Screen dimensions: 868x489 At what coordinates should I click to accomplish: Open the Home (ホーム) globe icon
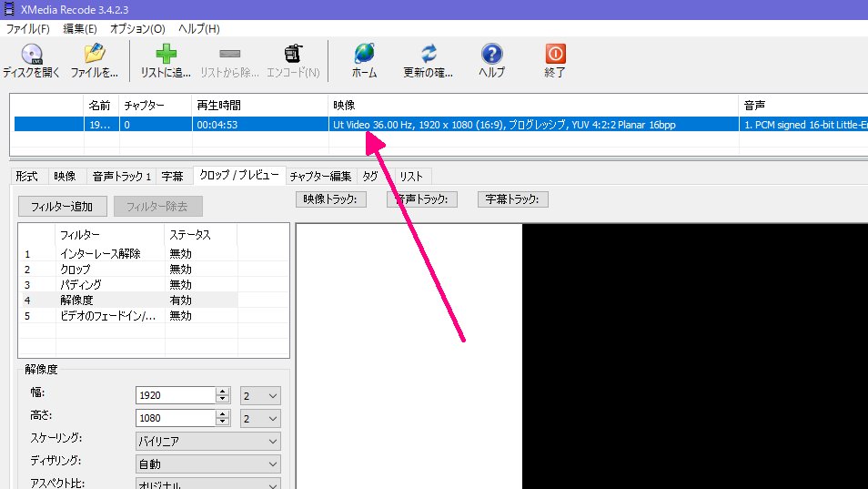(364, 54)
